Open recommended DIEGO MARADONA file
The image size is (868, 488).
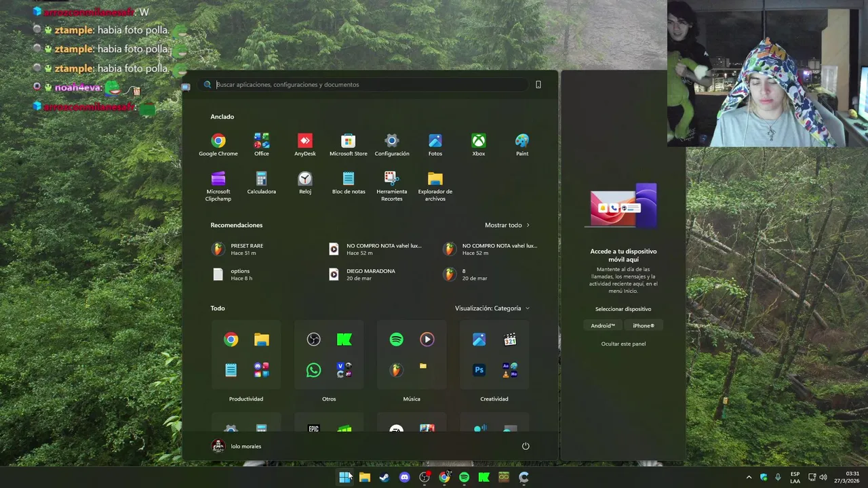point(362,274)
